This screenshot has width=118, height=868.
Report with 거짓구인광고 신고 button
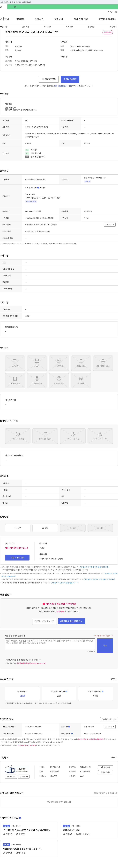[x=109, y=719]
